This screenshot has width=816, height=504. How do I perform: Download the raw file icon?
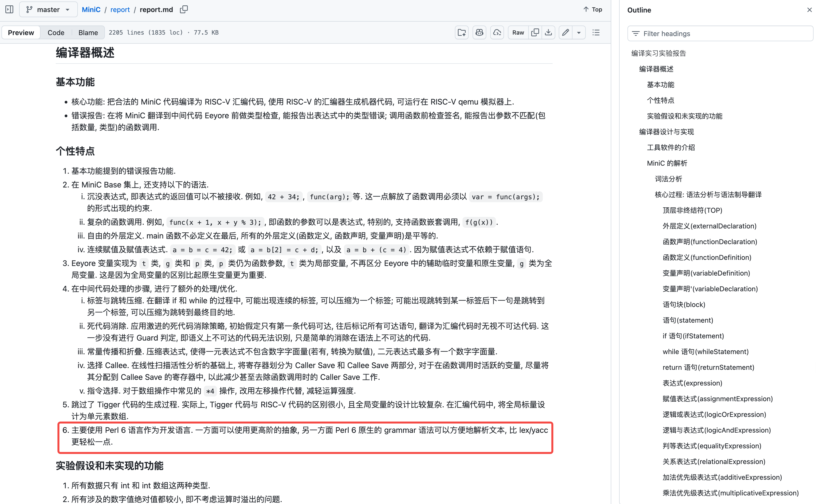548,32
